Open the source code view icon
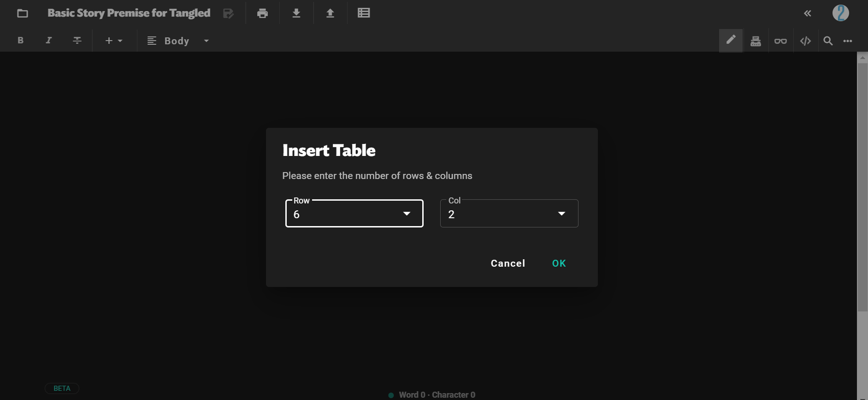The height and width of the screenshot is (400, 868). click(805, 41)
